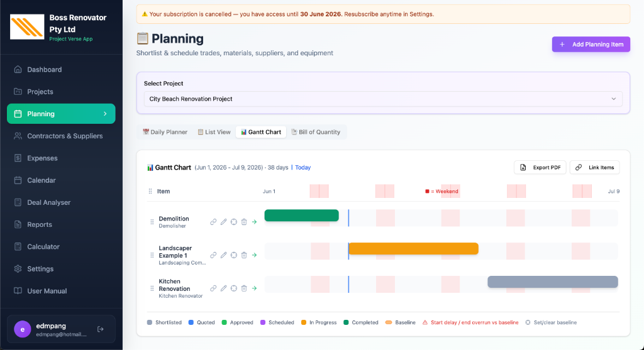
Task: Click link icon for Kitchen Renovation
Action: (x=213, y=288)
